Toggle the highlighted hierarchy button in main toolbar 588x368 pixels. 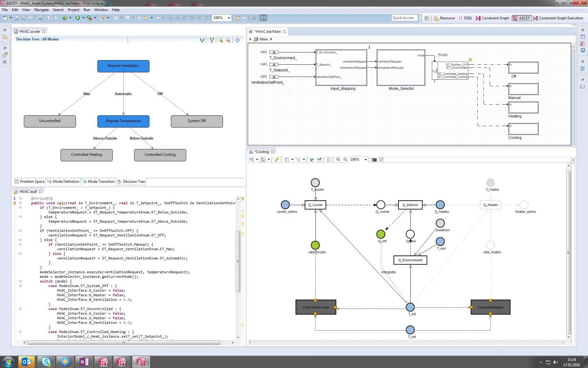(263, 18)
